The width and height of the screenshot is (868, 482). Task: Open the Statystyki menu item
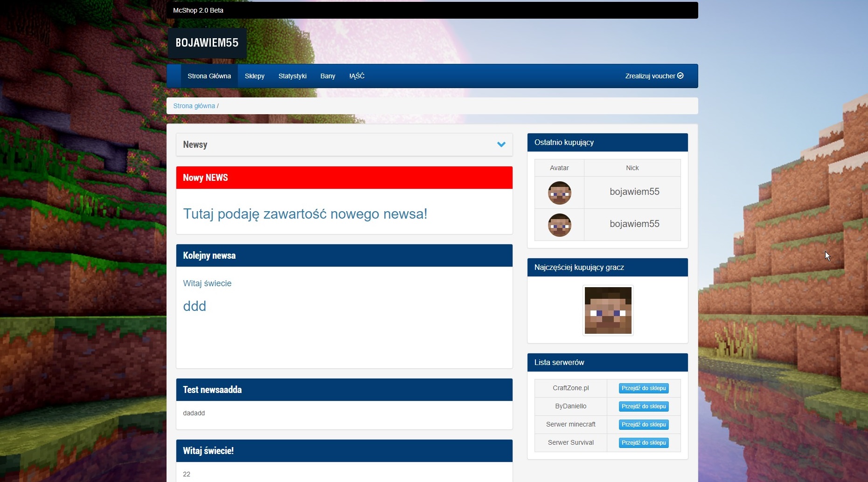292,76
